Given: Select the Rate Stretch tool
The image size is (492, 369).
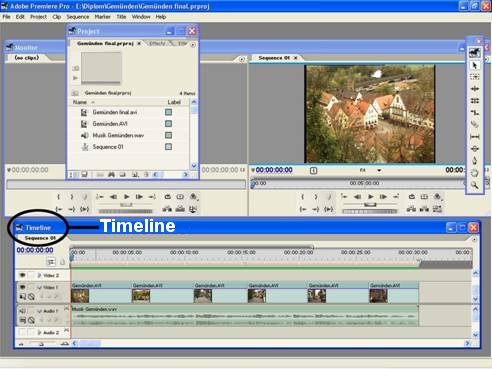Looking at the screenshot, I should pyautogui.click(x=474, y=113).
